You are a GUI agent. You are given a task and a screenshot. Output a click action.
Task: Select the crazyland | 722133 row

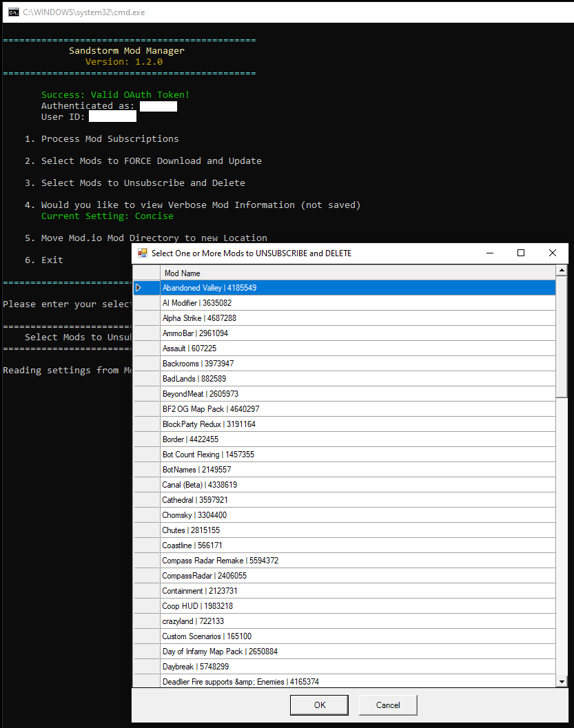358,621
